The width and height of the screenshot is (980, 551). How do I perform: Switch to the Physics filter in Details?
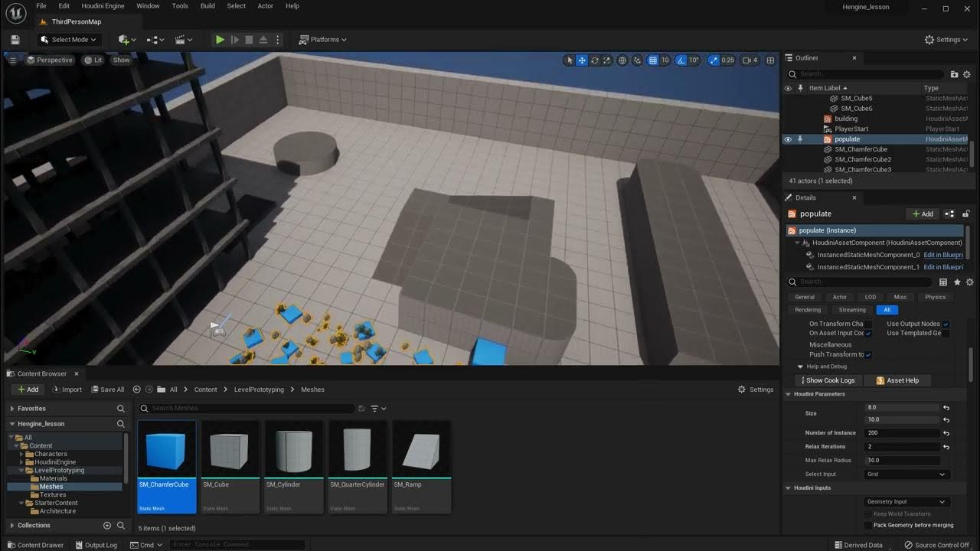[x=935, y=297]
